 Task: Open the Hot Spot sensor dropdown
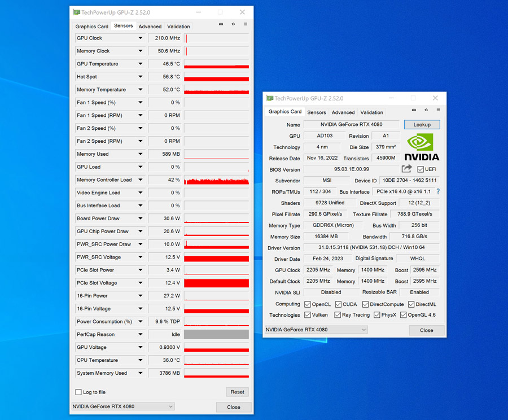[x=141, y=77]
